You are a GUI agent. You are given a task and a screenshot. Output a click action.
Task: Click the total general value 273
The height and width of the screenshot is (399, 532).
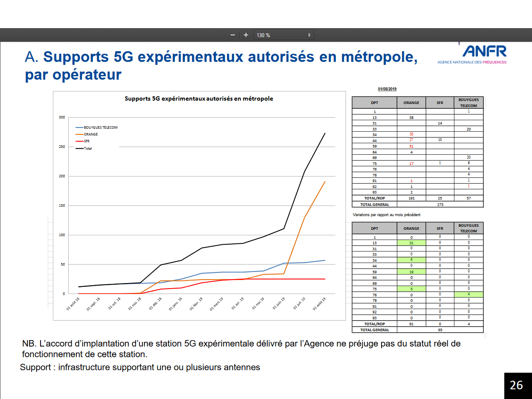[440, 205]
